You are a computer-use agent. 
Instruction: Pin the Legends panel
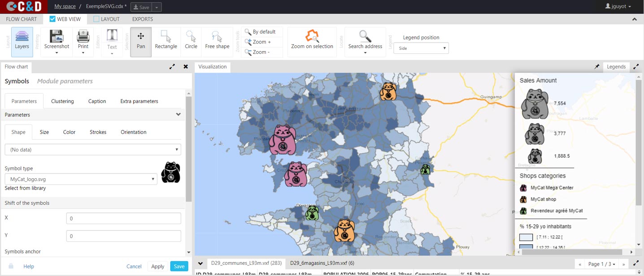click(597, 67)
